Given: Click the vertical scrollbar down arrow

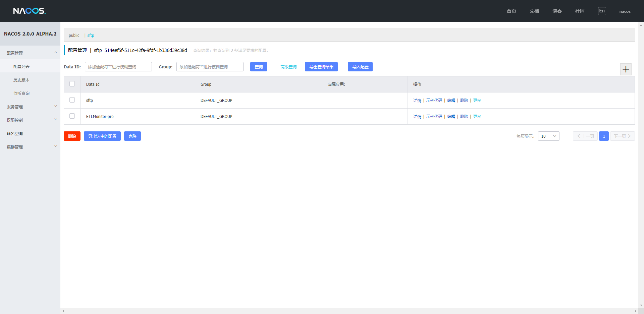Looking at the screenshot, I should (641, 305).
